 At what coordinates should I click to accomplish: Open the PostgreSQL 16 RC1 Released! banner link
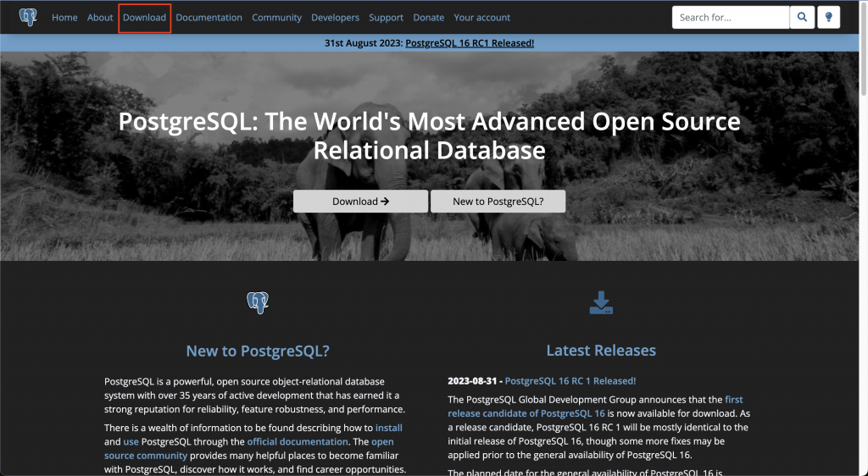click(470, 42)
